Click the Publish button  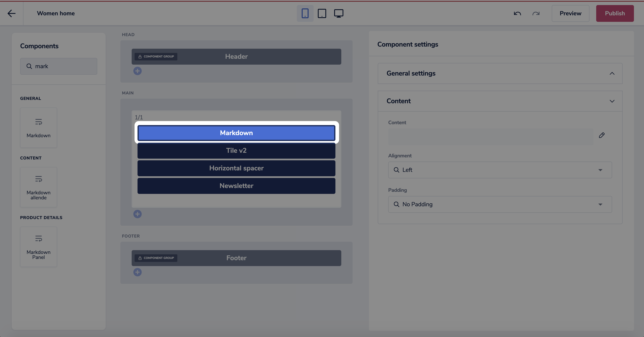[614, 13]
